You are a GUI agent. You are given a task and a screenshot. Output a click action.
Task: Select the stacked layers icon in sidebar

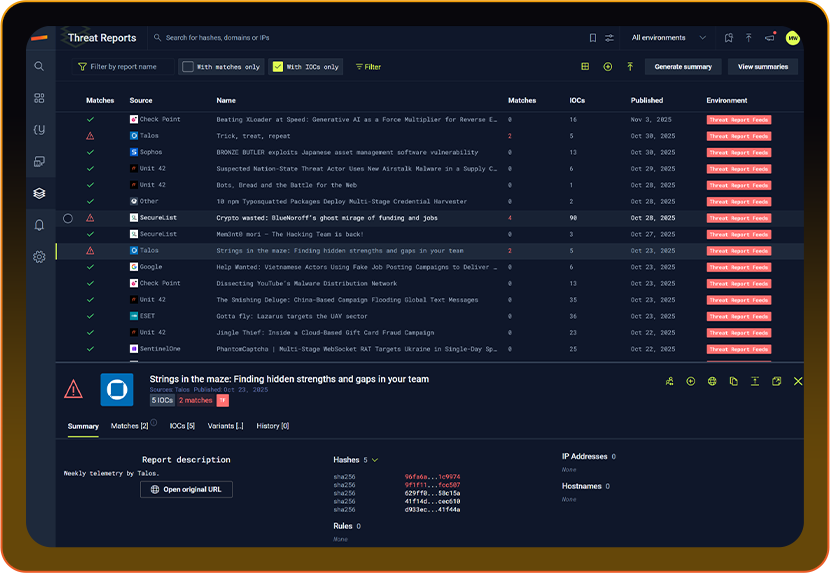[39, 193]
